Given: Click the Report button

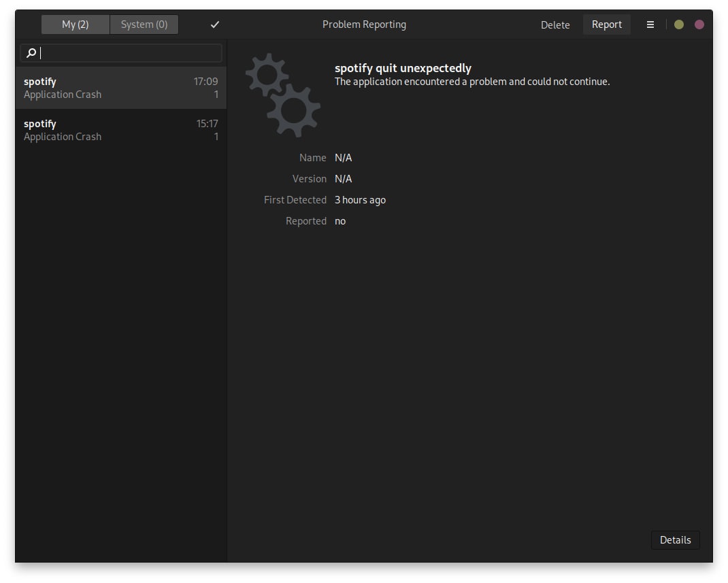Looking at the screenshot, I should [606, 24].
